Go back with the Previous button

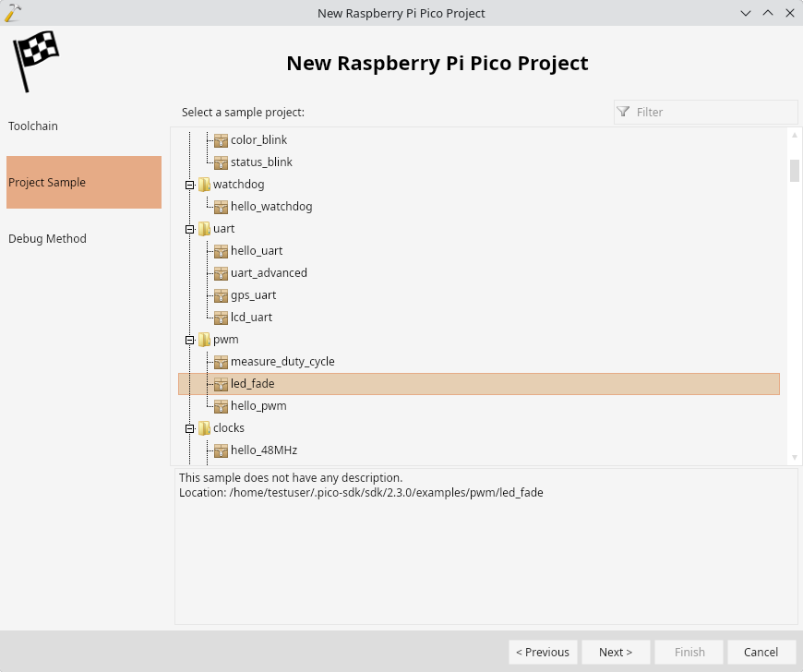tap(543, 652)
